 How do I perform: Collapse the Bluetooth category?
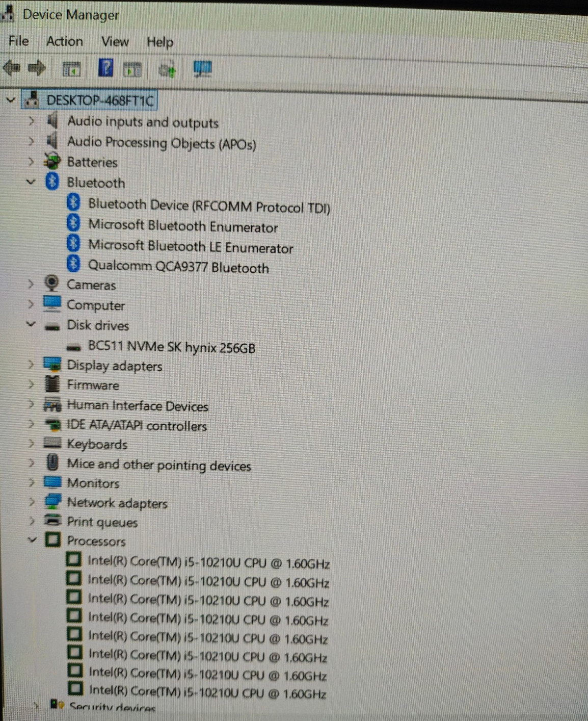click(31, 182)
